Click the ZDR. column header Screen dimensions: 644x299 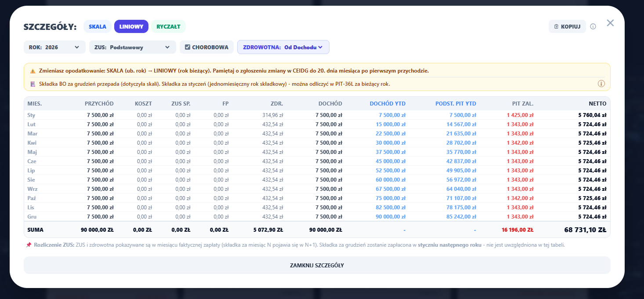pyautogui.click(x=277, y=104)
